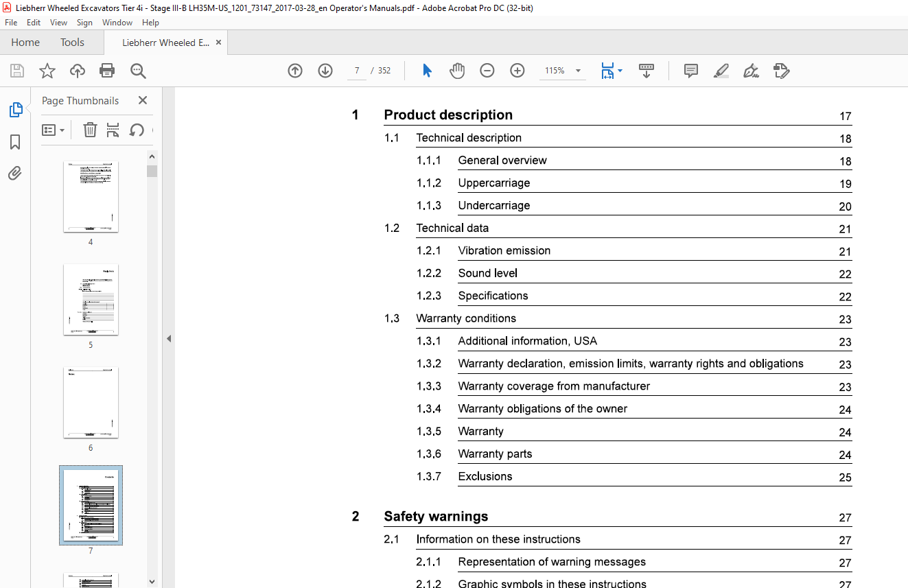This screenshot has width=908, height=588.
Task: Click thumbnail scrollbar down arrow
Action: click(152, 582)
